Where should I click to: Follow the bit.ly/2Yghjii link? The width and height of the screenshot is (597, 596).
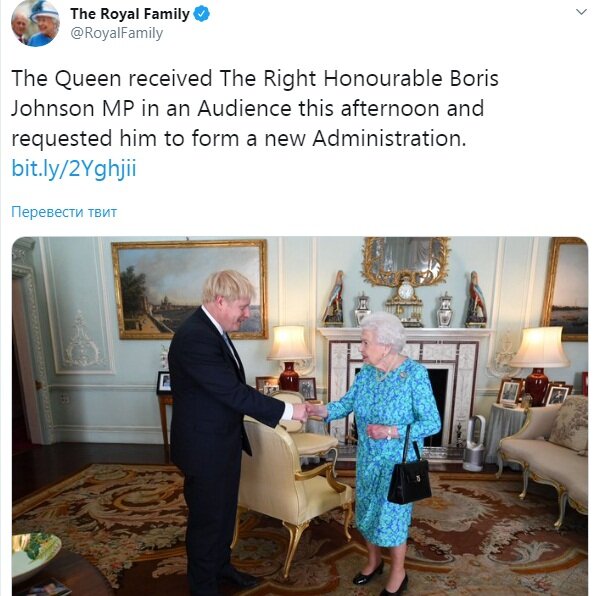[x=74, y=168]
